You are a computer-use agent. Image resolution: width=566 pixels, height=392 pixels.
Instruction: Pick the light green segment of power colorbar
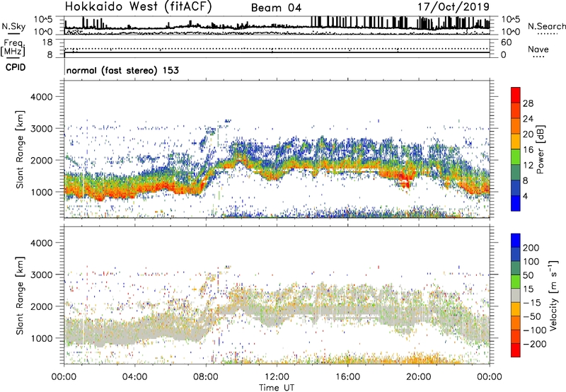point(516,156)
